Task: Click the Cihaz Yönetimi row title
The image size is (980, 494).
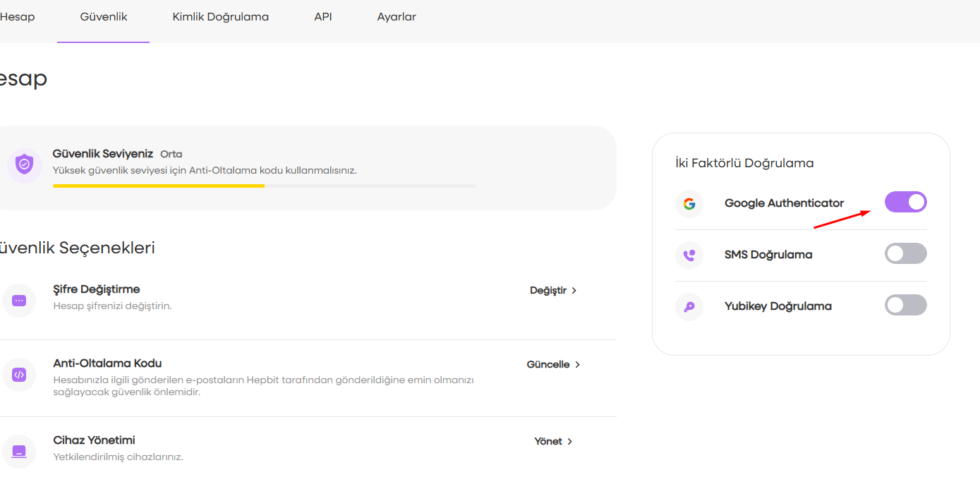Action: pyautogui.click(x=94, y=440)
